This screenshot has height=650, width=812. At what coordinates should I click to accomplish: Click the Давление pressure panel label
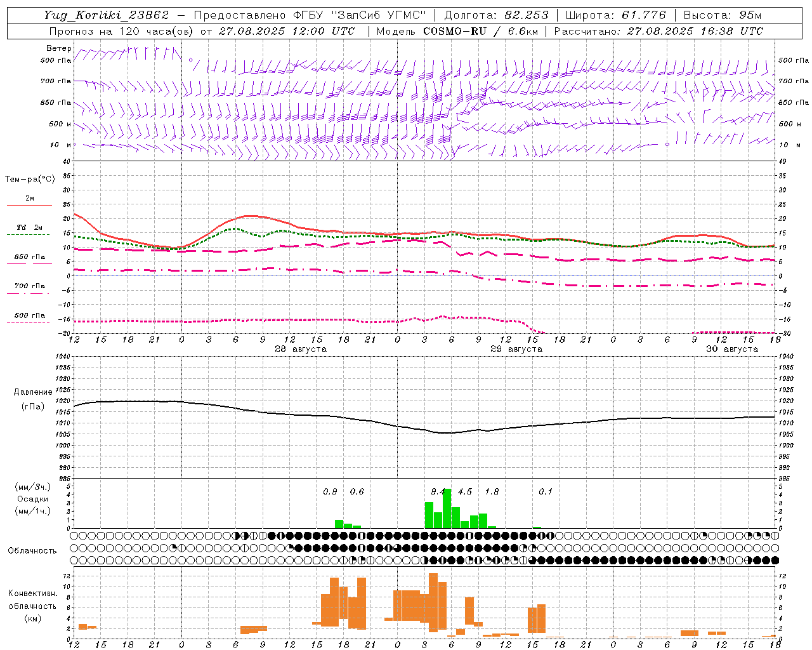(33, 392)
